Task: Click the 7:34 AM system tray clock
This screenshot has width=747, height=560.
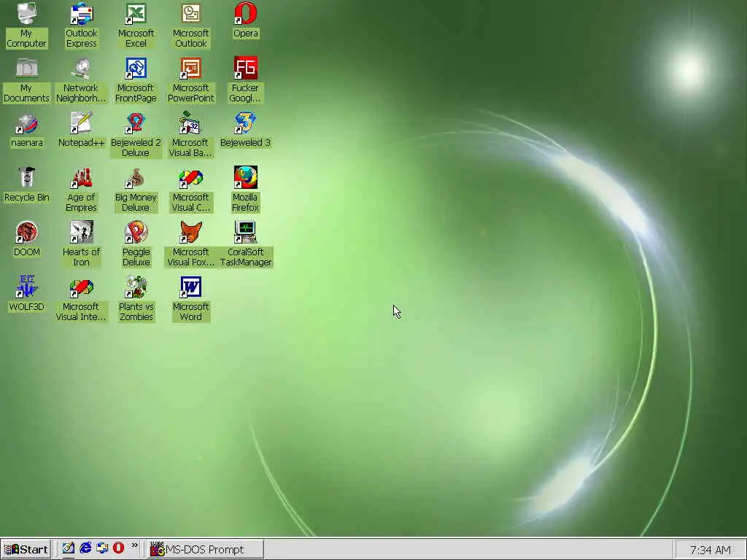Action: (710, 550)
